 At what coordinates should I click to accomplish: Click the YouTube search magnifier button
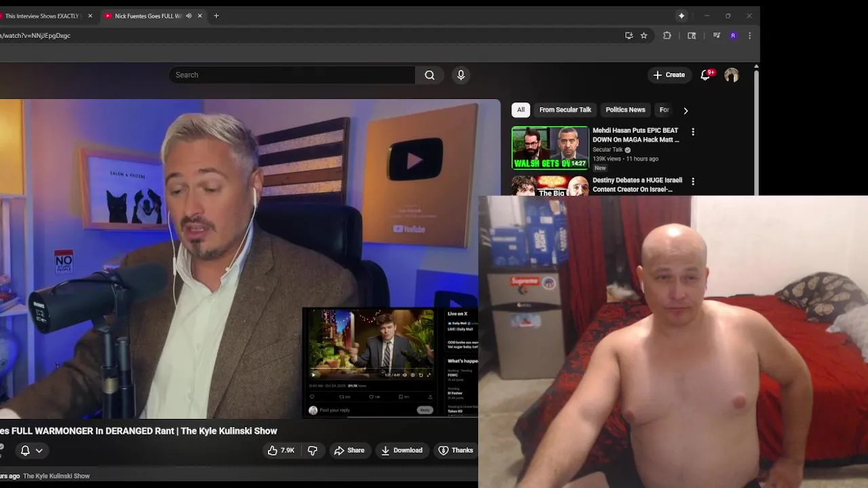click(x=429, y=75)
